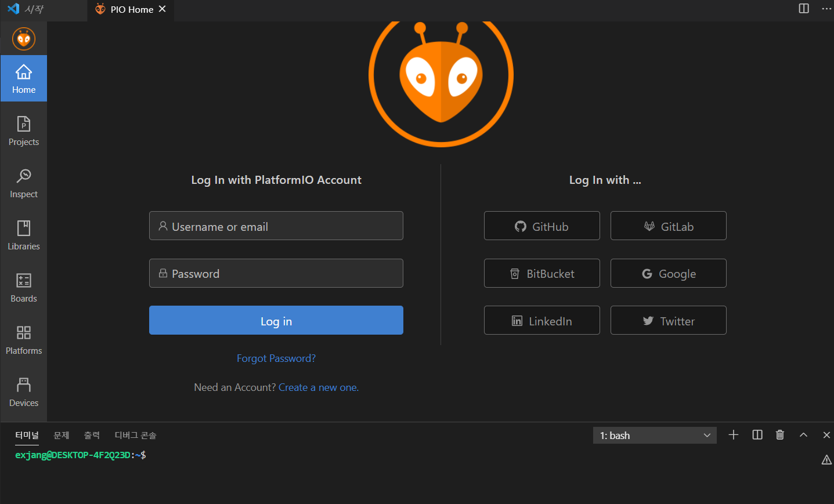The height and width of the screenshot is (504, 834).
Task: Open the Devices panel
Action: coord(23,391)
